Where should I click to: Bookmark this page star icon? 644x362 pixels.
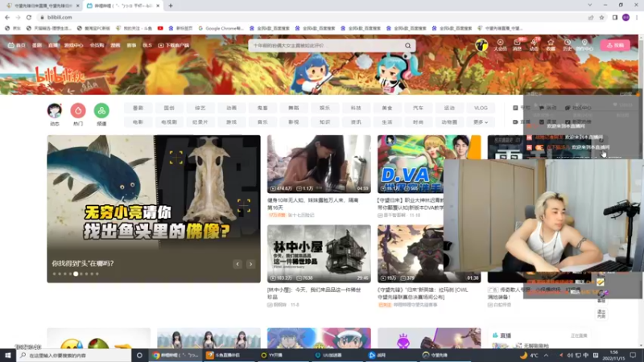pyautogui.click(x=601, y=17)
